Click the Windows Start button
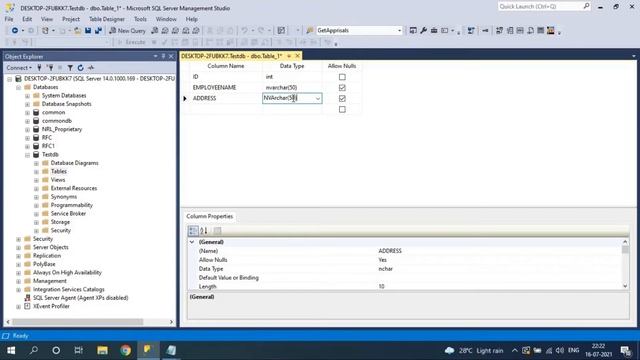The width and height of the screenshot is (640, 360). [x=11, y=350]
